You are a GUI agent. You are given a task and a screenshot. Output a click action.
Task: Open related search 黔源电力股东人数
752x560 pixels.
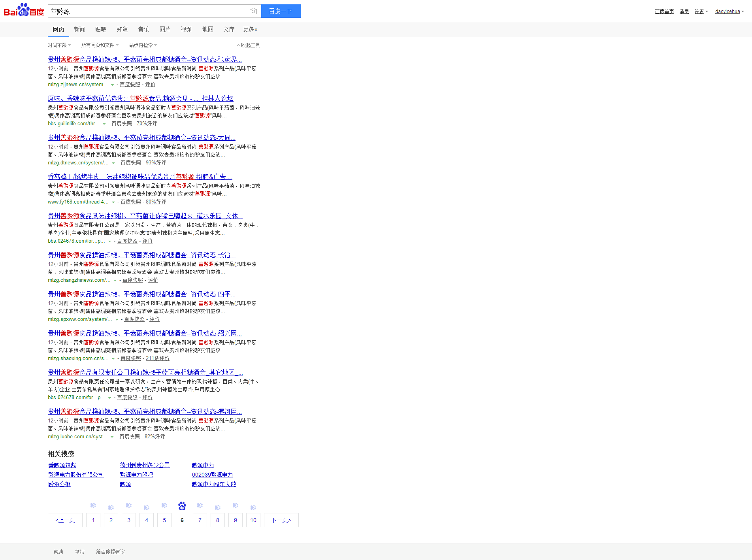pos(214,484)
